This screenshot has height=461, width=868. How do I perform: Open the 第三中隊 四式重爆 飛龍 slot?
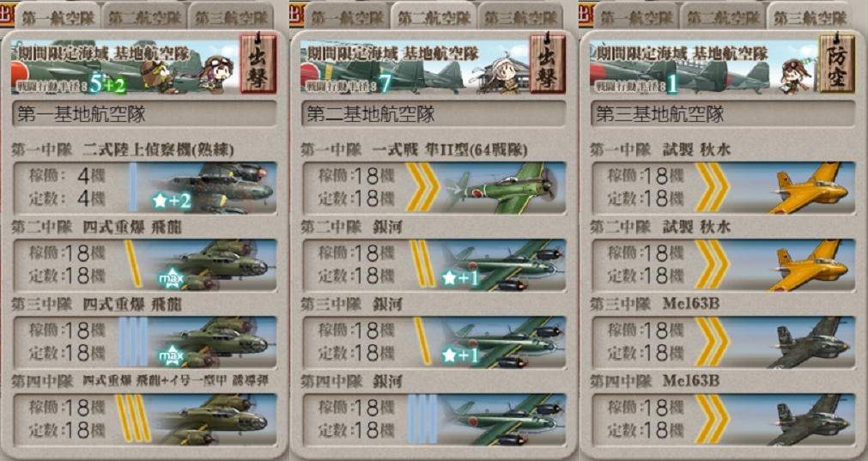click(x=145, y=343)
